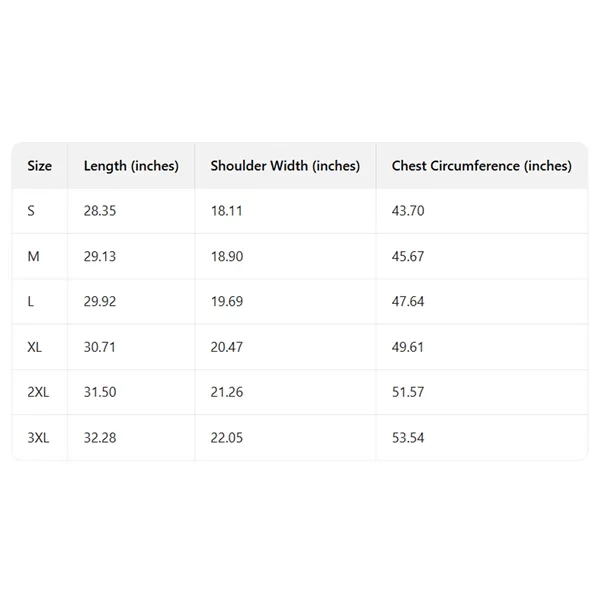Click the 21.26 shoulder width cell
600x600 pixels.
[227, 392]
